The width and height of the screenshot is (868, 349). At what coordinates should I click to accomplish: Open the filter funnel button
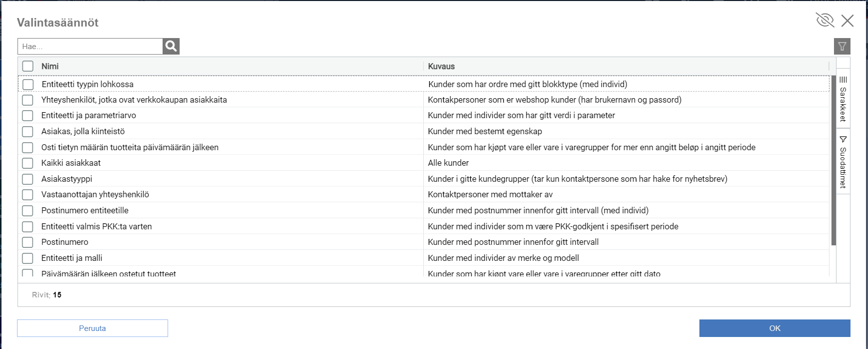[x=842, y=47]
